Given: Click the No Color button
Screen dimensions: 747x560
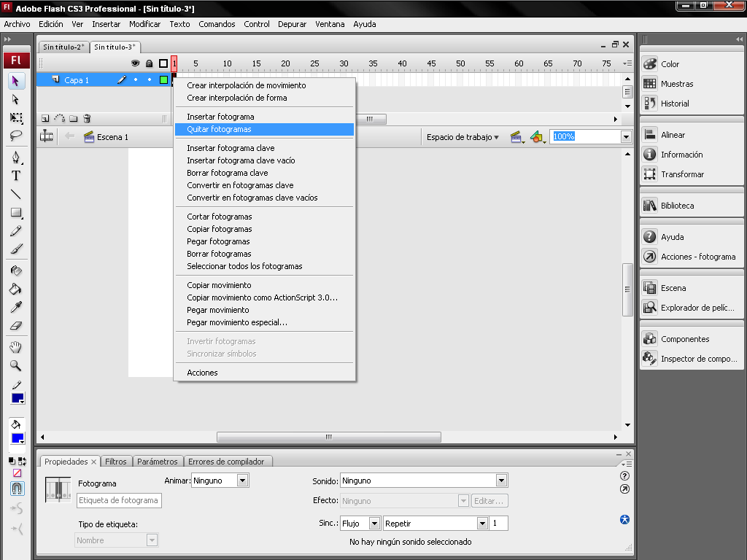Looking at the screenshot, I should click(18, 472).
